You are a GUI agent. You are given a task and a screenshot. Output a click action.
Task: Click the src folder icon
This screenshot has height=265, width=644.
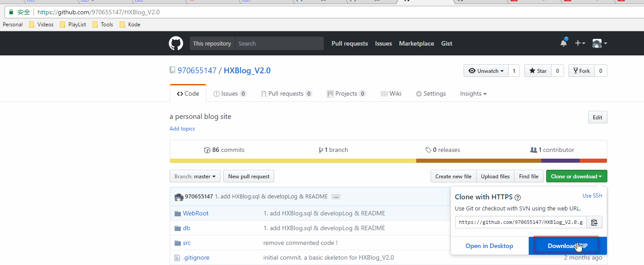click(x=178, y=243)
